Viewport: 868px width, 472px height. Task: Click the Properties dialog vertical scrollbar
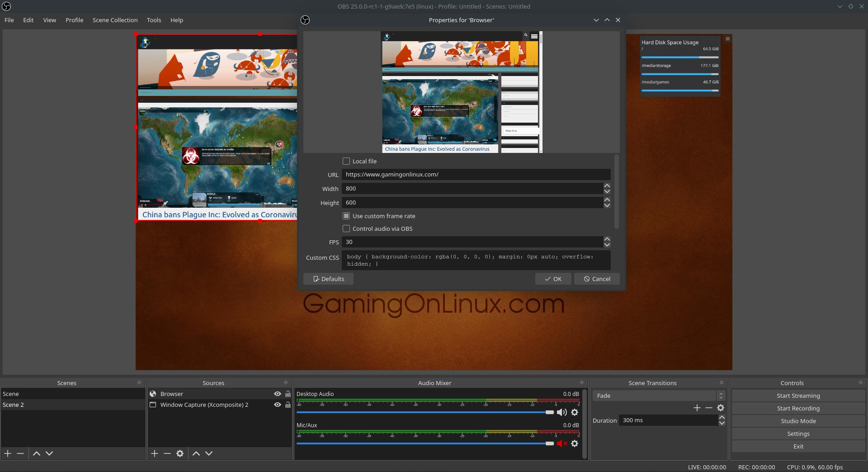click(x=617, y=191)
